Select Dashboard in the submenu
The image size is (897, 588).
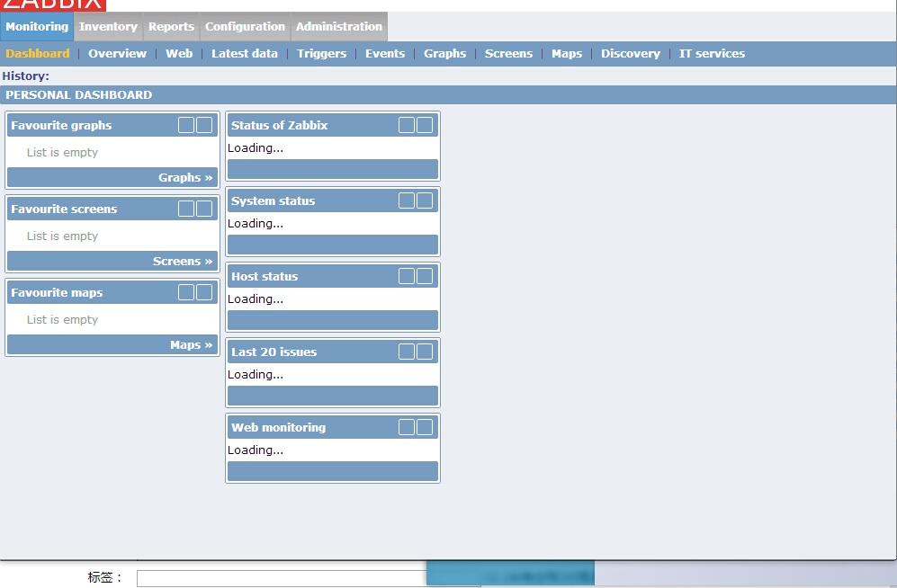click(37, 54)
